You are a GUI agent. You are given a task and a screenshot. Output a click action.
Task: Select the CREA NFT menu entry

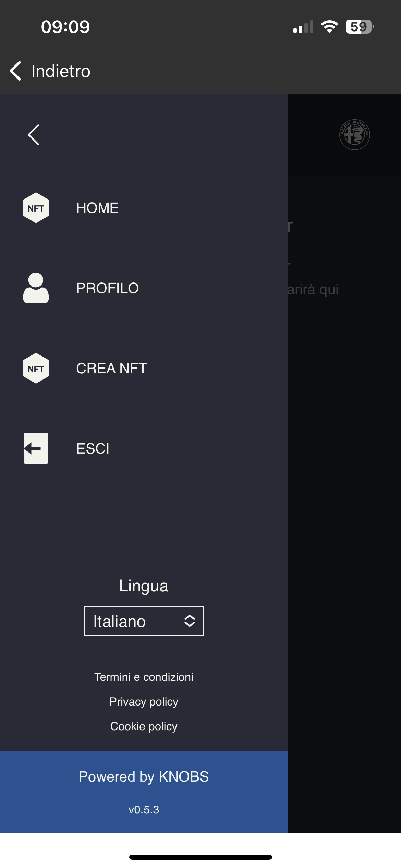112,369
